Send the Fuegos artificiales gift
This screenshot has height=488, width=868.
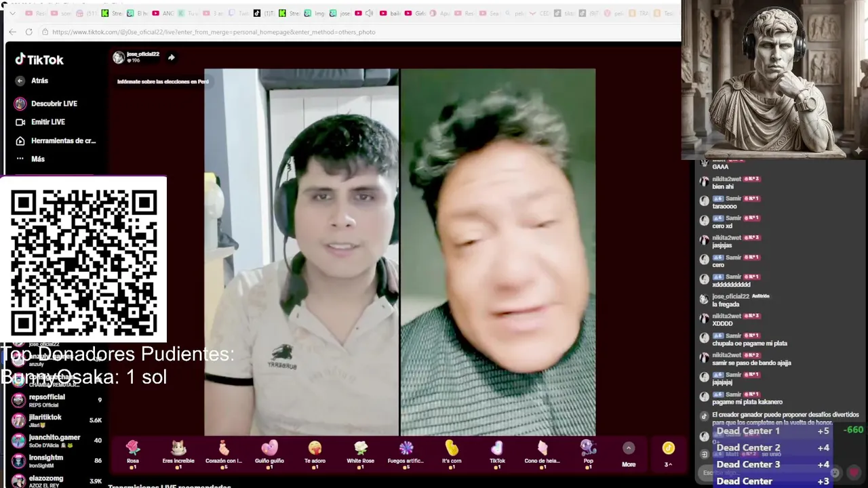(x=406, y=454)
